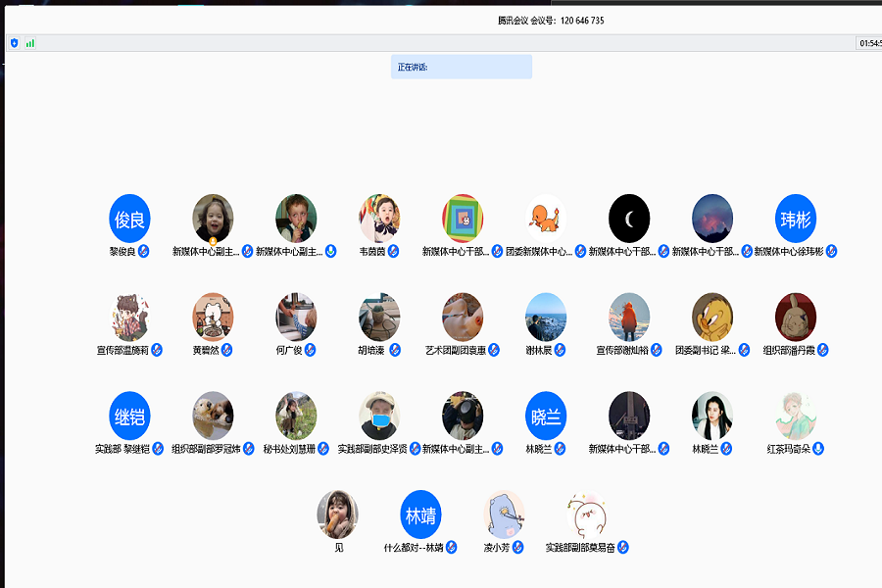This screenshot has width=882, height=588.
Task: Click the mic icon next to 凌小芳
Action: coord(518,547)
